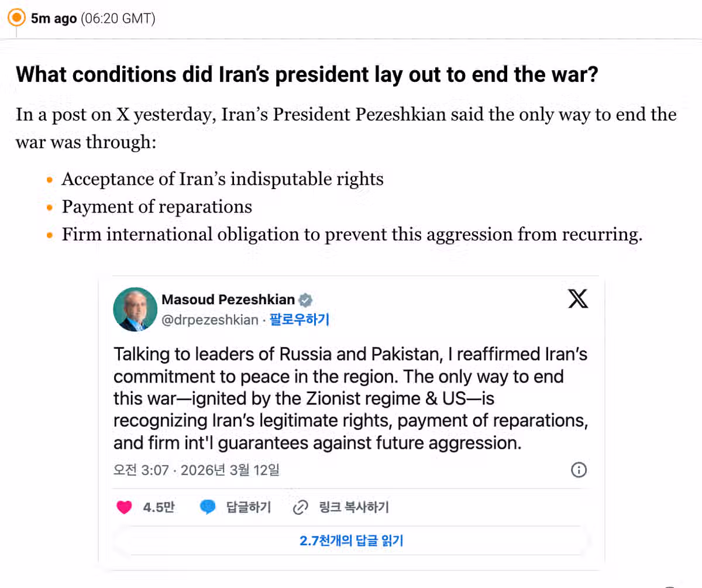Open the 2.7천개의 답글 읽기 replies button
The width and height of the screenshot is (702, 588).
(351, 541)
